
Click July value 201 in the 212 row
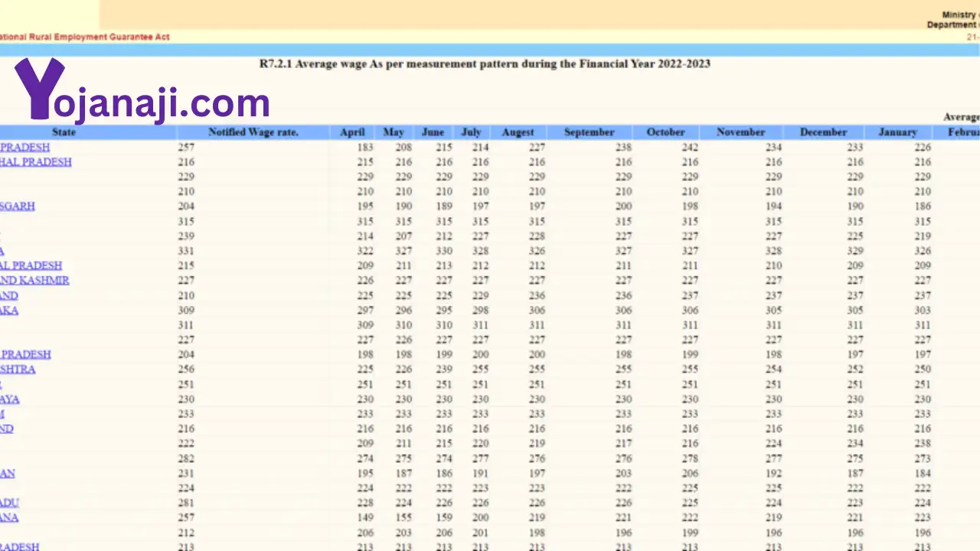point(480,533)
